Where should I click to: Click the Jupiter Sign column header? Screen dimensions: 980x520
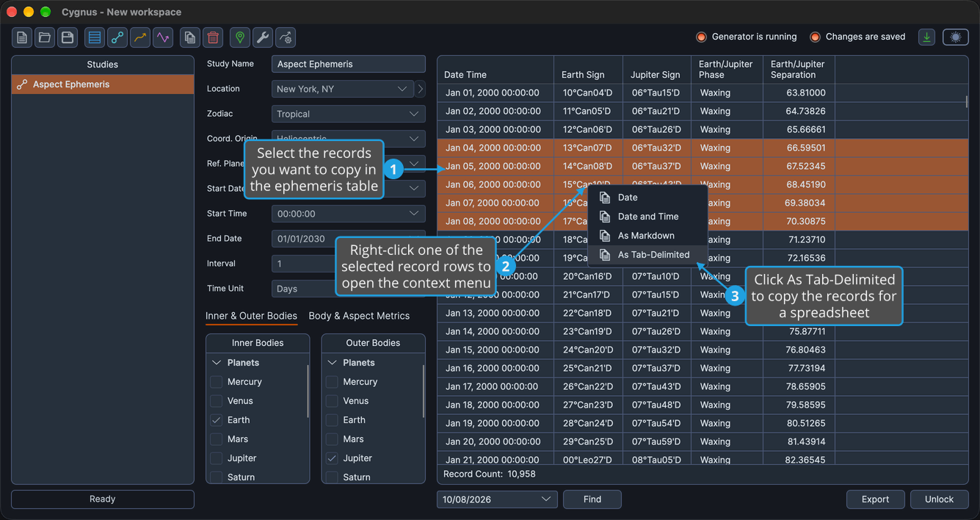coord(656,70)
